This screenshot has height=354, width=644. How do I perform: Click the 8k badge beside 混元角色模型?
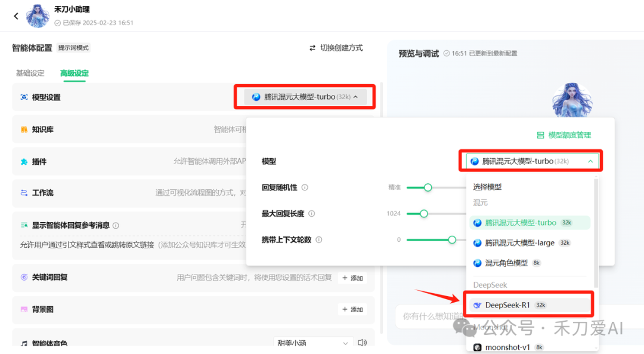pyautogui.click(x=537, y=263)
